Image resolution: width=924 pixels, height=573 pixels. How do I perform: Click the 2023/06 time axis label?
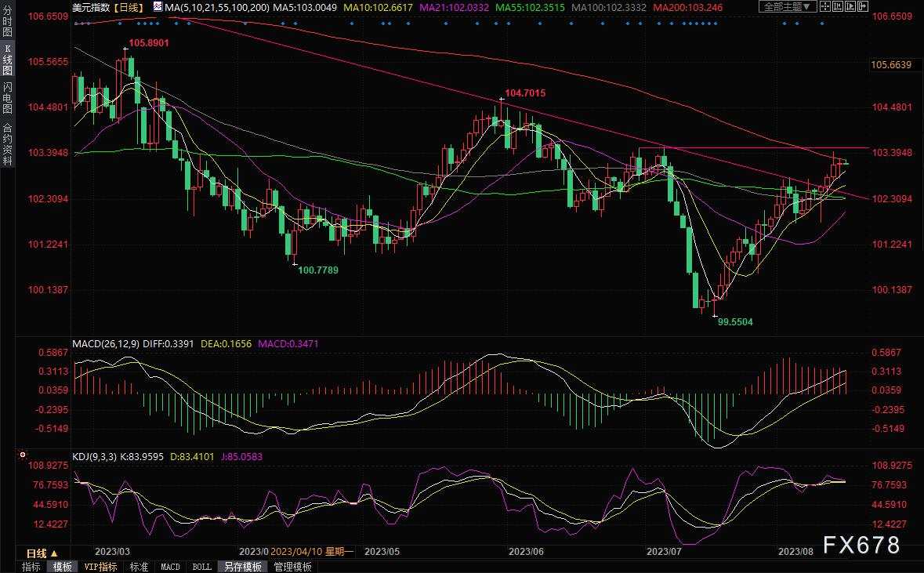[526, 552]
